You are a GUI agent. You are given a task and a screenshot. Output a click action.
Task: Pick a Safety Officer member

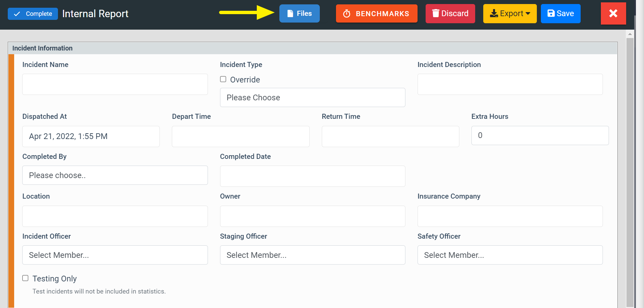click(x=510, y=255)
